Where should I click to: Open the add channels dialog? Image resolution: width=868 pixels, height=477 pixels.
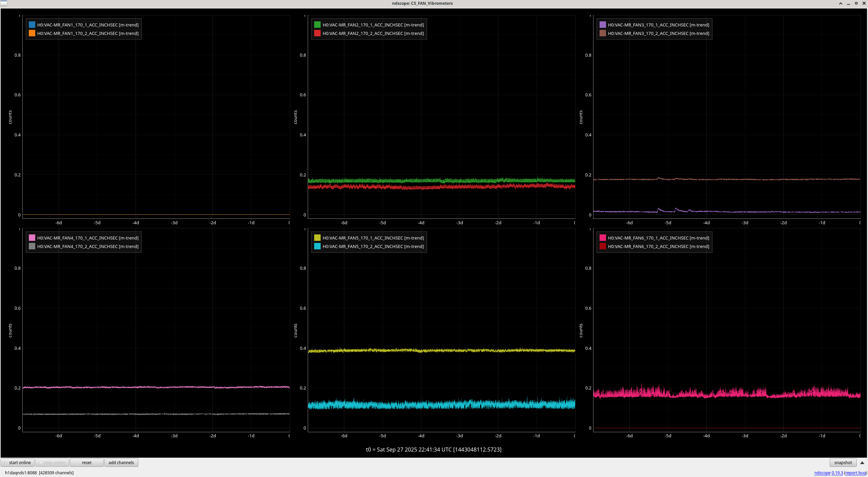(x=121, y=462)
